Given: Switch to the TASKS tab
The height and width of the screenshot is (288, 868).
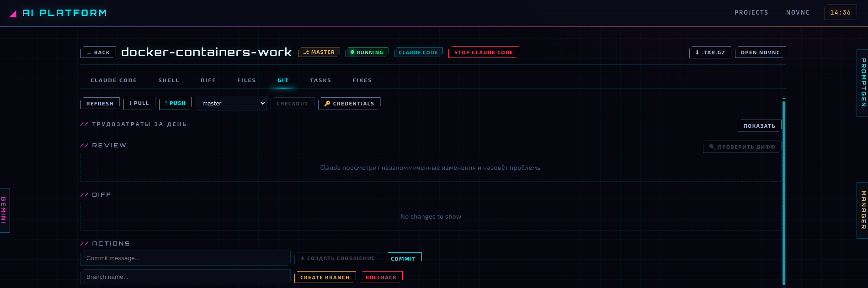Looking at the screenshot, I should tap(320, 80).
